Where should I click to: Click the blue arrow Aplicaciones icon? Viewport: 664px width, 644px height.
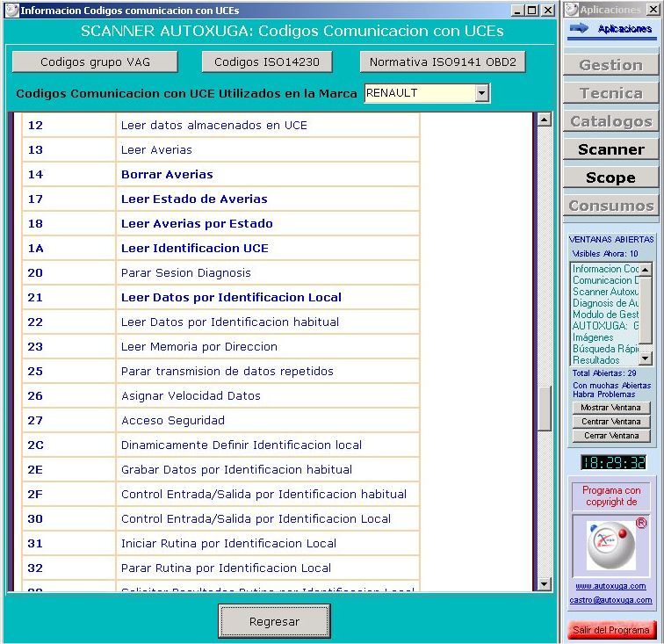click(x=579, y=28)
